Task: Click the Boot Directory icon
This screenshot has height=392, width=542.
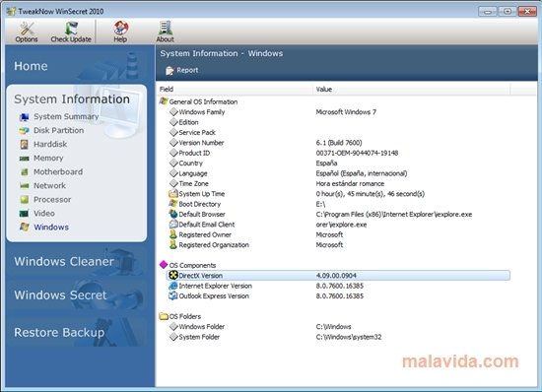Action: coord(173,204)
